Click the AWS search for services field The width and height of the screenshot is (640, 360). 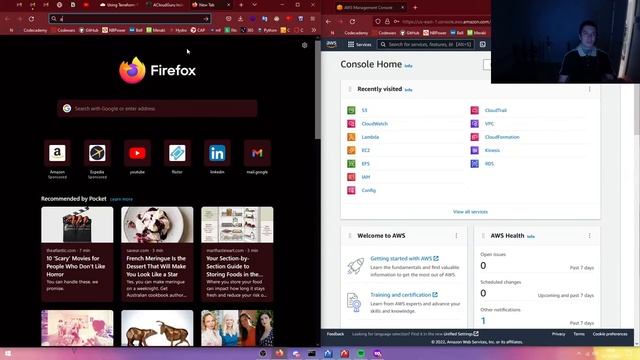(426, 44)
